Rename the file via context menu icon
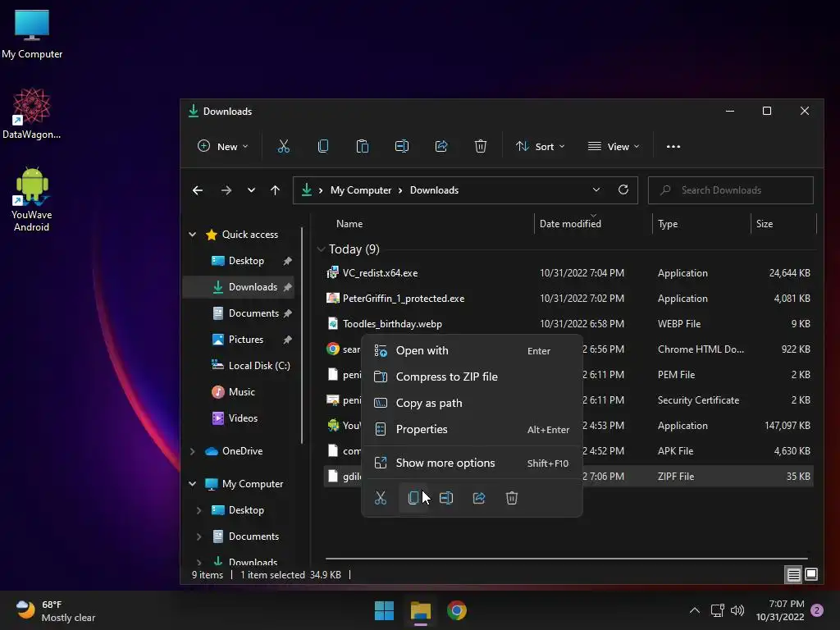 (x=446, y=498)
